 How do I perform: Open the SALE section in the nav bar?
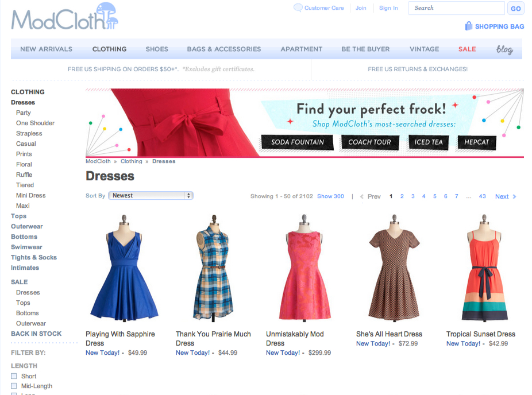[467, 49]
